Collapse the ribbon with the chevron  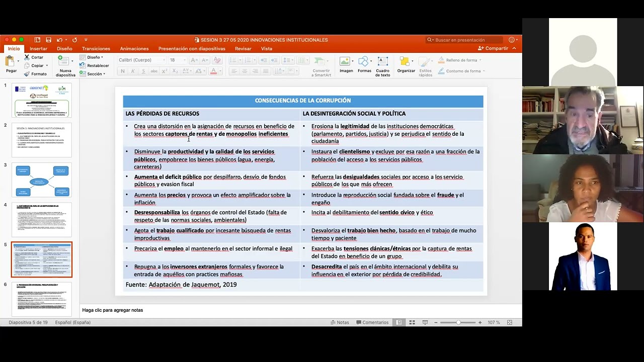tap(514, 49)
